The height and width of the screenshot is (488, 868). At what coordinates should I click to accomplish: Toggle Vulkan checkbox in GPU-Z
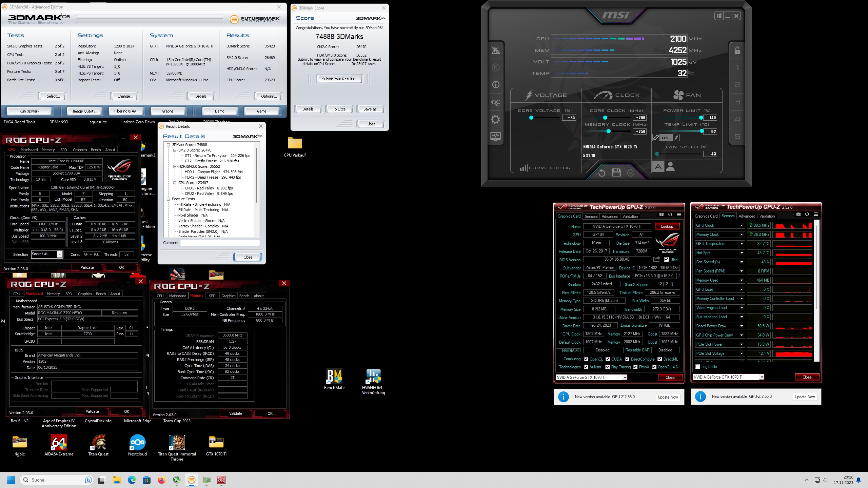pos(586,367)
